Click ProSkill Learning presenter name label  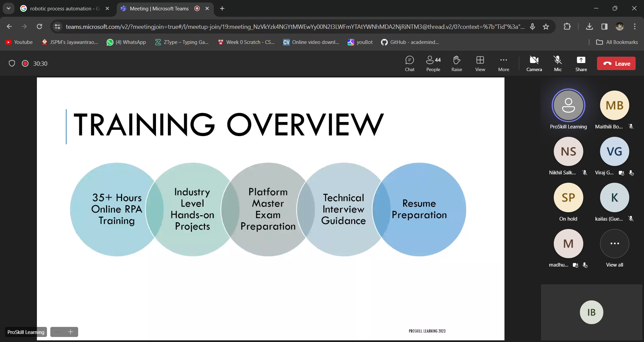(x=569, y=127)
